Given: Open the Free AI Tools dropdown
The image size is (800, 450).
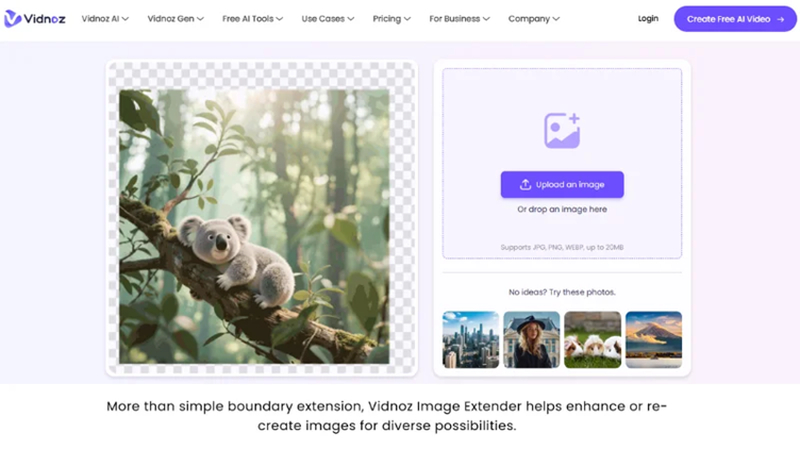Looking at the screenshot, I should coord(253,19).
